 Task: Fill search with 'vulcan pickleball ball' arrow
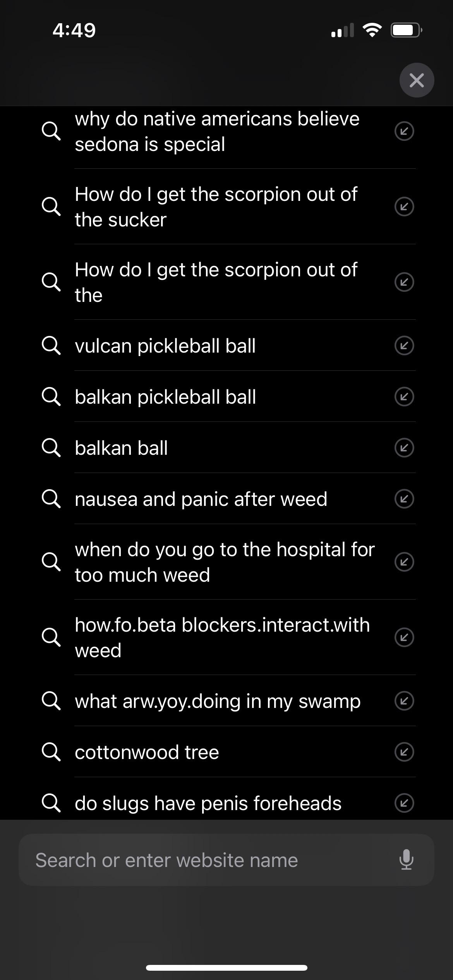404,345
